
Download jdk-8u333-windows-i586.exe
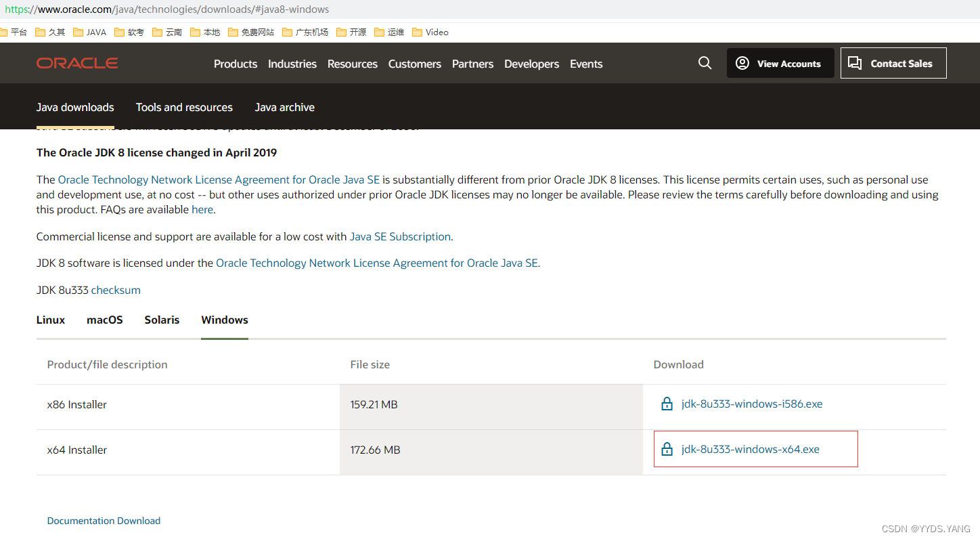tap(752, 404)
